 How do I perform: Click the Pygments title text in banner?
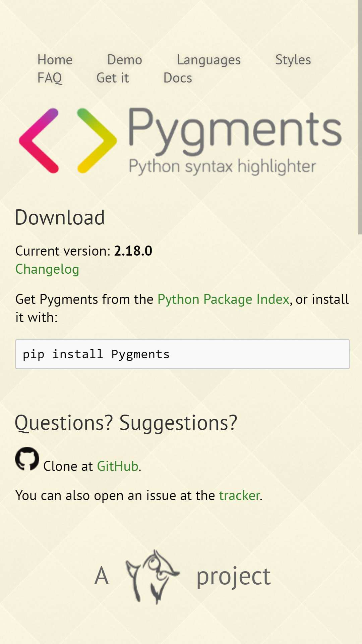235,132
